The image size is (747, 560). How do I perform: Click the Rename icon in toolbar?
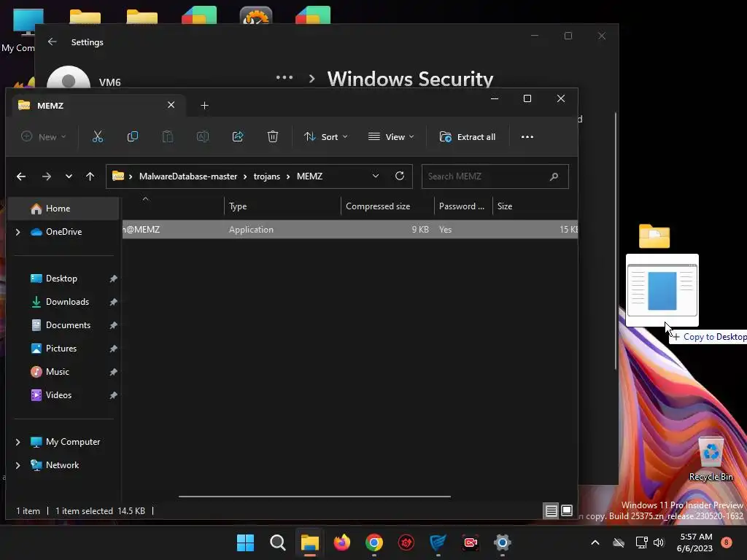coord(203,136)
